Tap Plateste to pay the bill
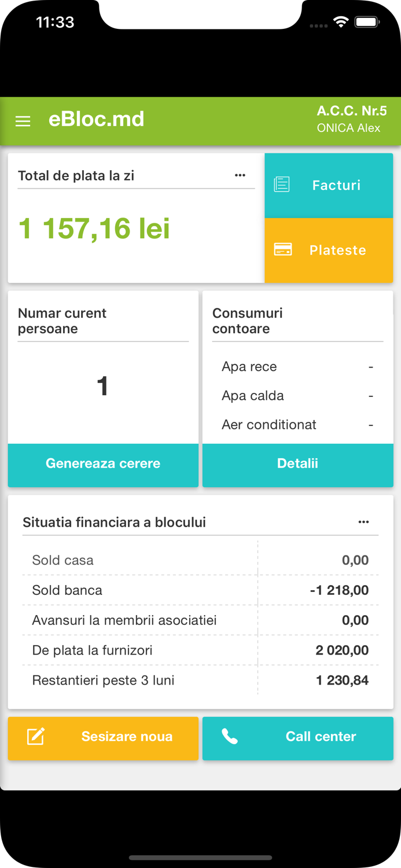The width and height of the screenshot is (401, 868). [x=337, y=250]
